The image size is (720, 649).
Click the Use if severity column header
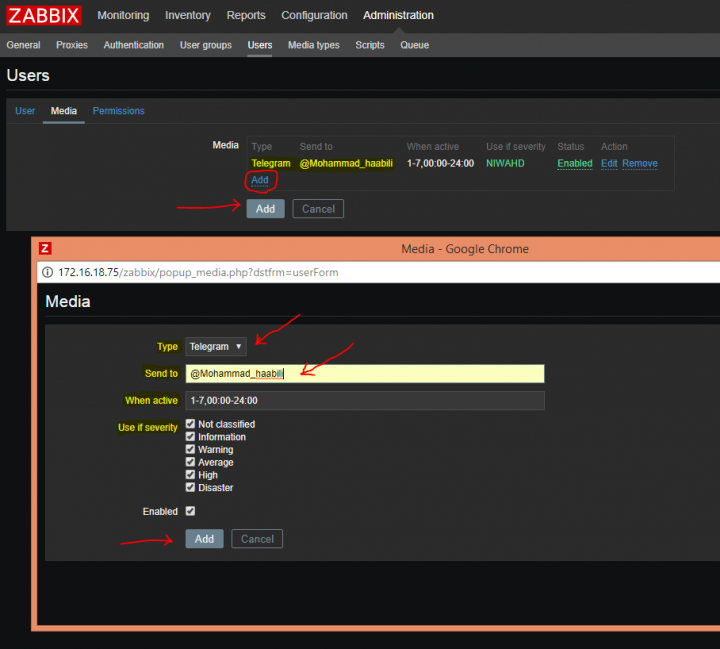(x=516, y=147)
